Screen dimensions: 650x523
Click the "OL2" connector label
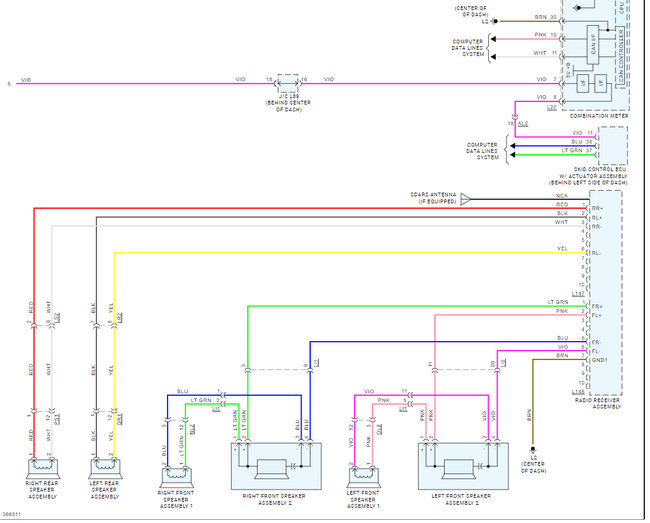pos(379,429)
